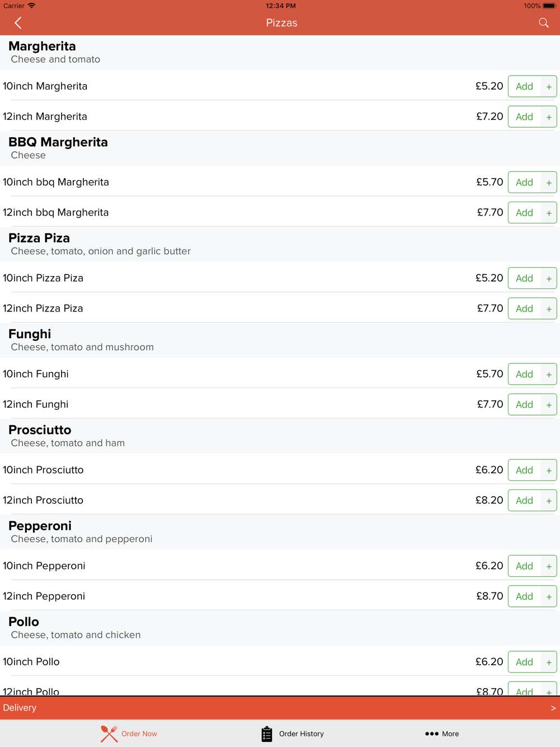560x747 pixels.
Task: Switch to the Order History tab
Action: coord(292,734)
